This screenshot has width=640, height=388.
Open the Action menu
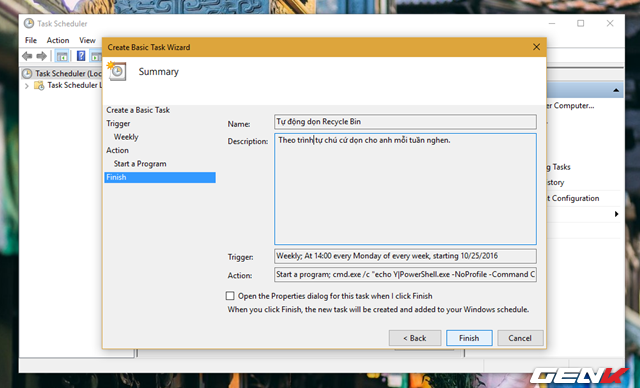coord(58,40)
